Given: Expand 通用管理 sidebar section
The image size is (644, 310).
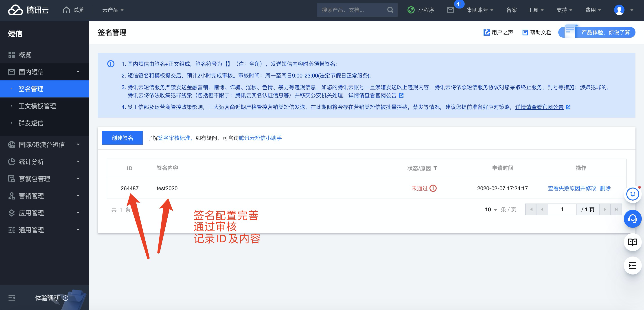Looking at the screenshot, I should pyautogui.click(x=44, y=230).
